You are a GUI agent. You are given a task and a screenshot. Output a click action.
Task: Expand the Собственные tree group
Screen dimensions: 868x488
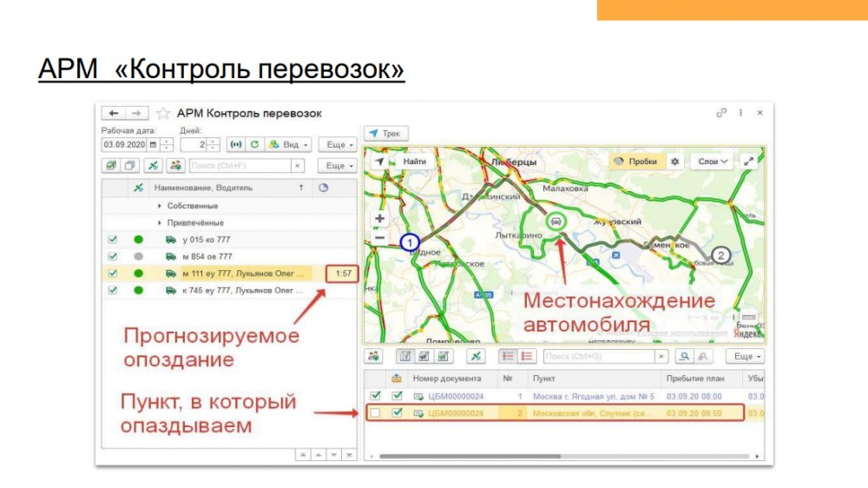coord(160,206)
